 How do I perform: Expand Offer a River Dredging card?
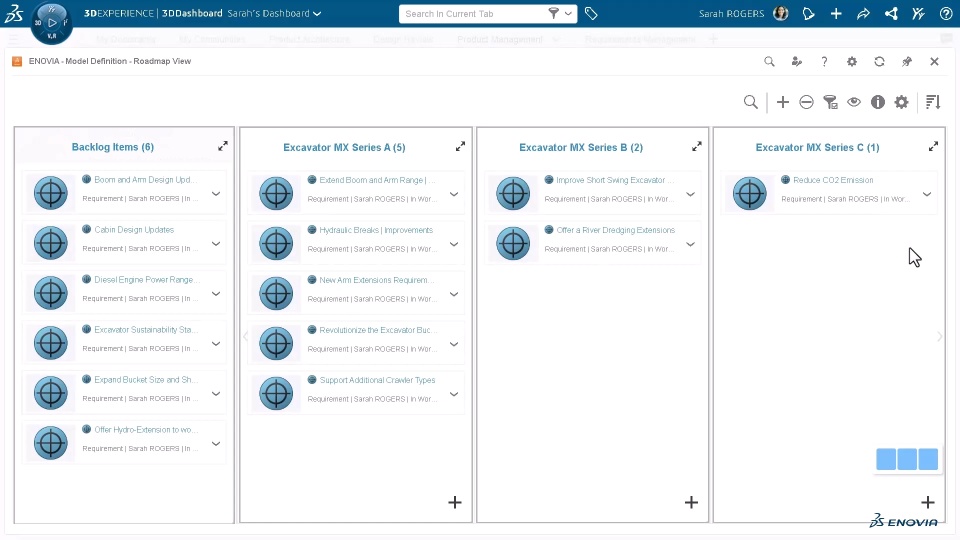[x=690, y=244]
